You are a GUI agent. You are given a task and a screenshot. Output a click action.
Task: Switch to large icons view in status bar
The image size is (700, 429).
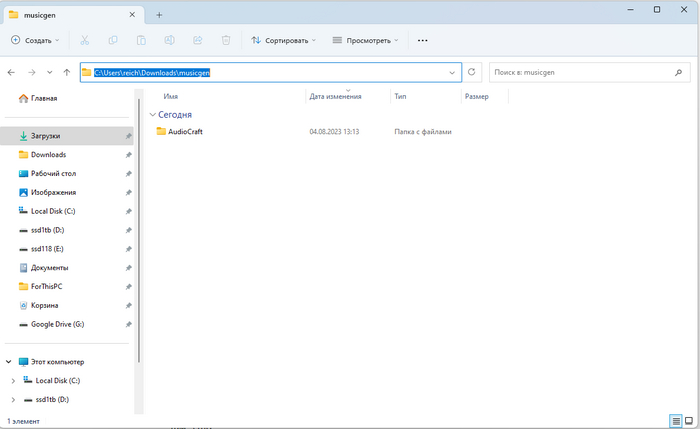tap(689, 422)
